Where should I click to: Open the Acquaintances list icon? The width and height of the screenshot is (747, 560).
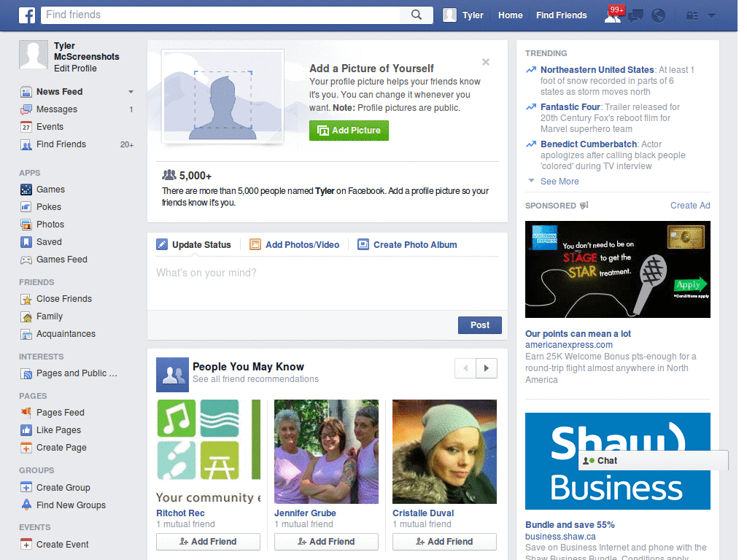pyautogui.click(x=26, y=334)
